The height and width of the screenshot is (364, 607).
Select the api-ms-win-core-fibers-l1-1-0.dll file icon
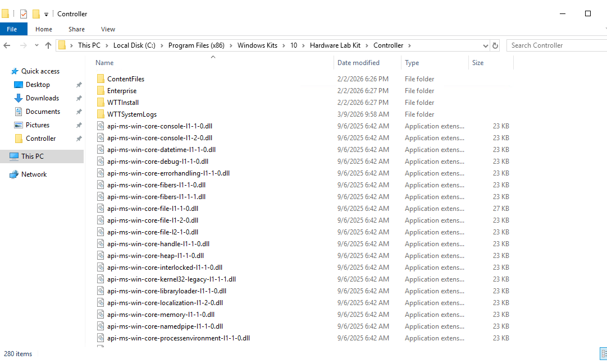pos(101,185)
